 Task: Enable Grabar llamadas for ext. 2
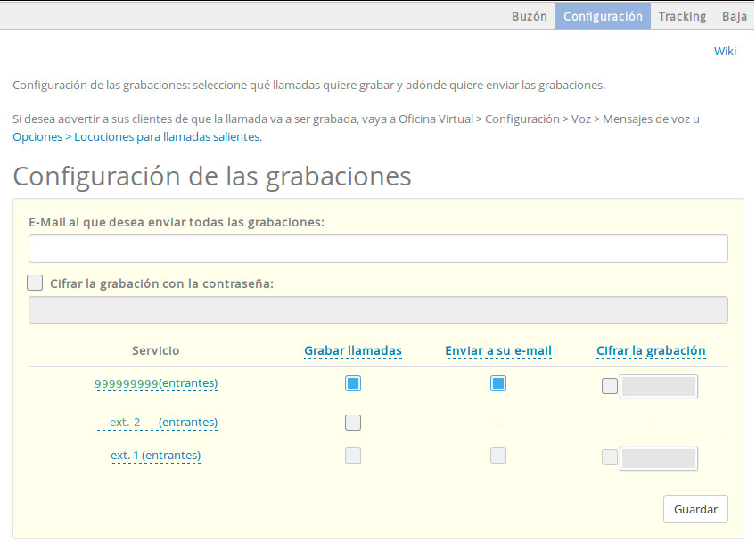click(353, 422)
